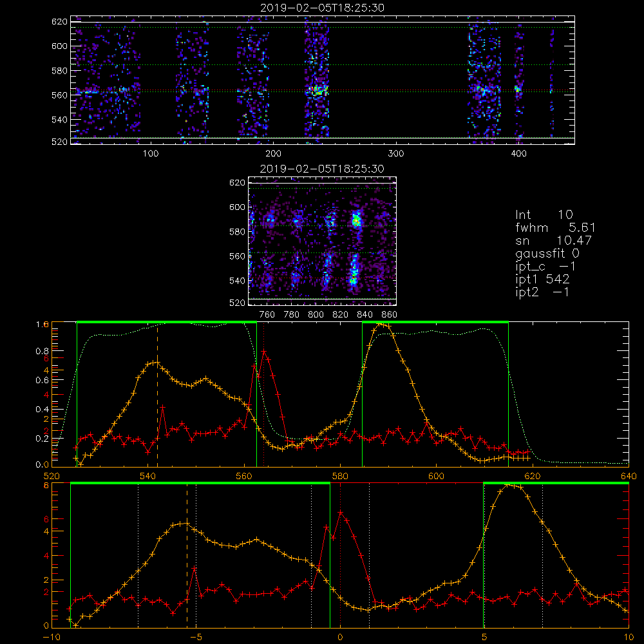
Task: Click orange dashed vertical line in bottom plot
Action: click(x=187, y=555)
